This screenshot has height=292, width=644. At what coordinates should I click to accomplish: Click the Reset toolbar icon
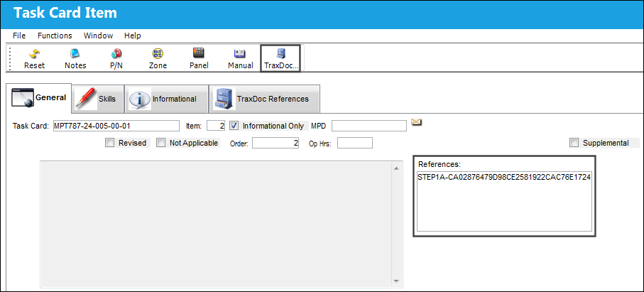(34, 58)
